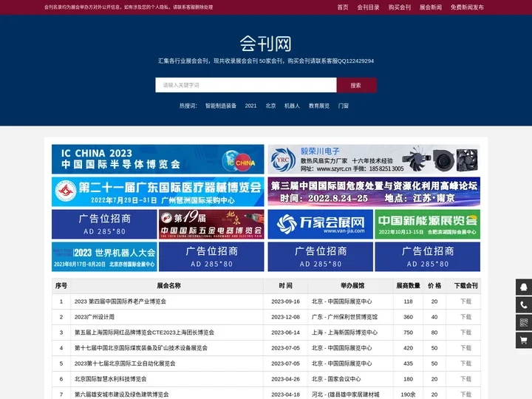The height and width of the screenshot is (399, 532).
Task: Click date 2023-09-16 cell
Action: click(285, 301)
